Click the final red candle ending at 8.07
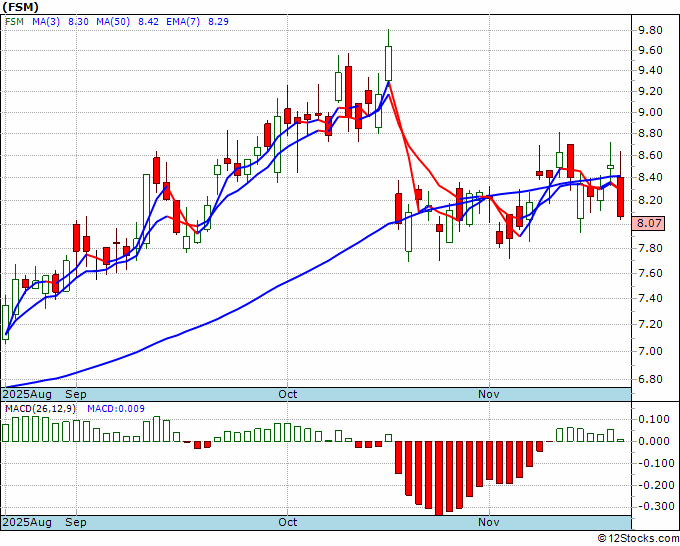Image resolution: width=680 pixels, height=546 pixels. [x=621, y=196]
